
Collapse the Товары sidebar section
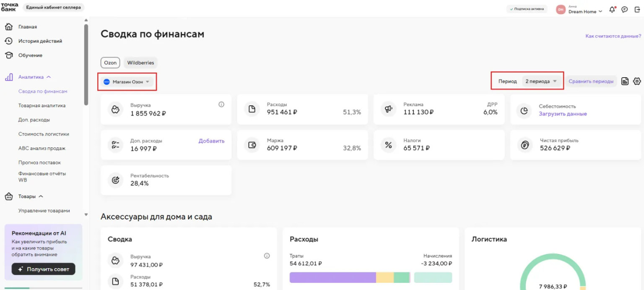pos(41,196)
